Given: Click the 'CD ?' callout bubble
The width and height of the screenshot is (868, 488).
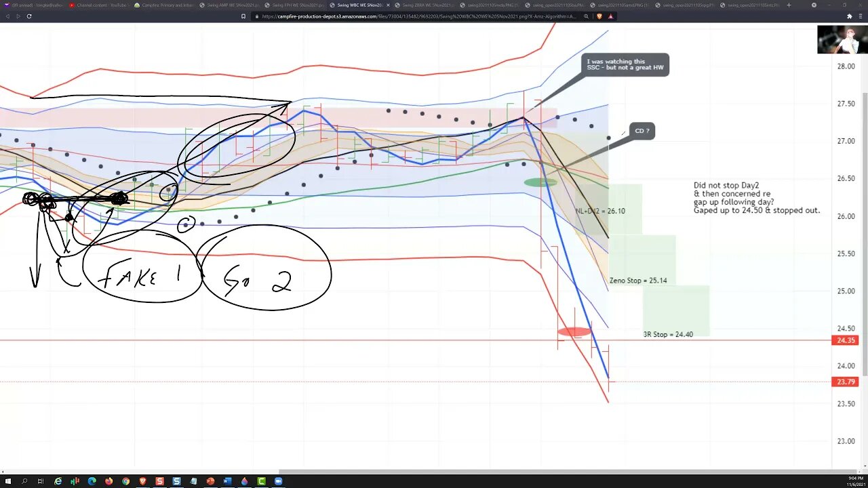Looking at the screenshot, I should pyautogui.click(x=642, y=131).
